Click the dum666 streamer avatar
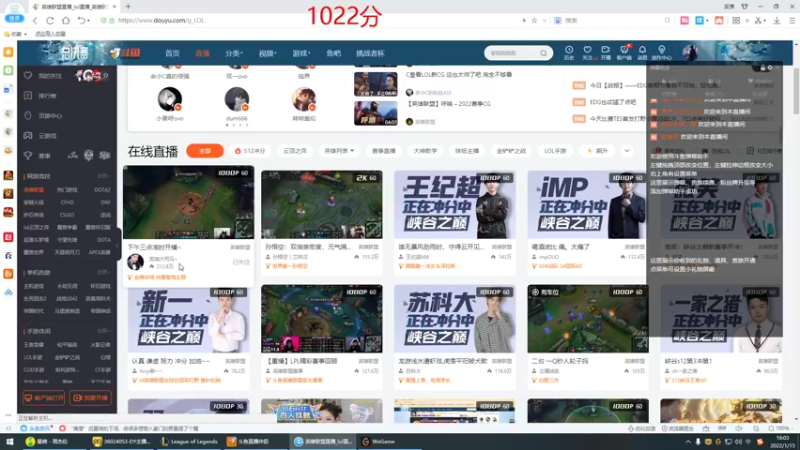 (x=236, y=99)
